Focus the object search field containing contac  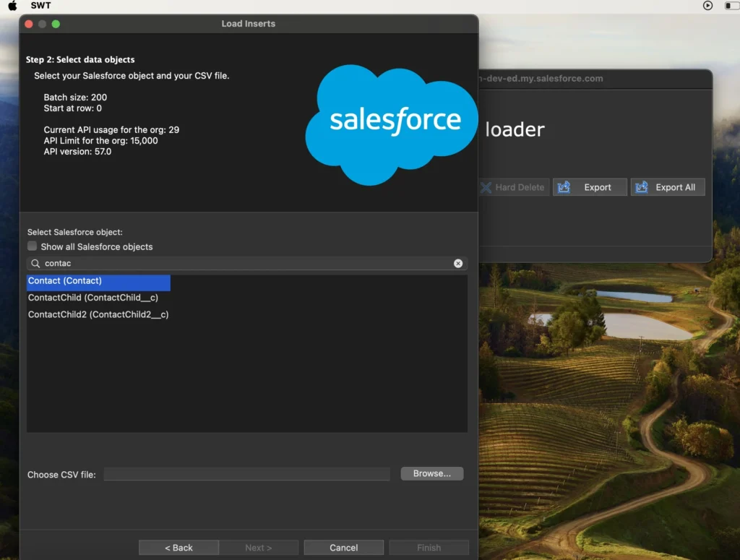point(247,263)
